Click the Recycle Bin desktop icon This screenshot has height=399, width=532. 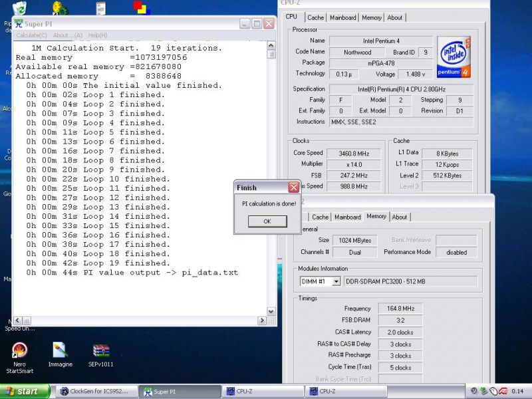pos(20,8)
